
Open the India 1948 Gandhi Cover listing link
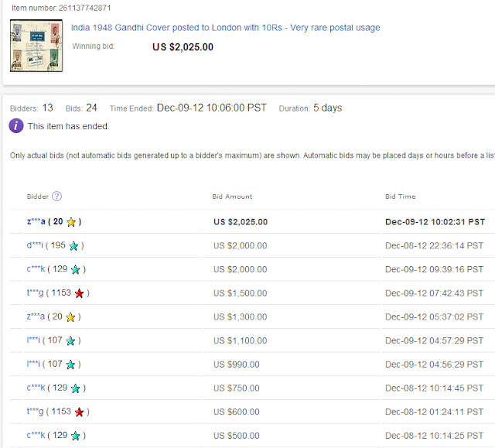pos(225,28)
